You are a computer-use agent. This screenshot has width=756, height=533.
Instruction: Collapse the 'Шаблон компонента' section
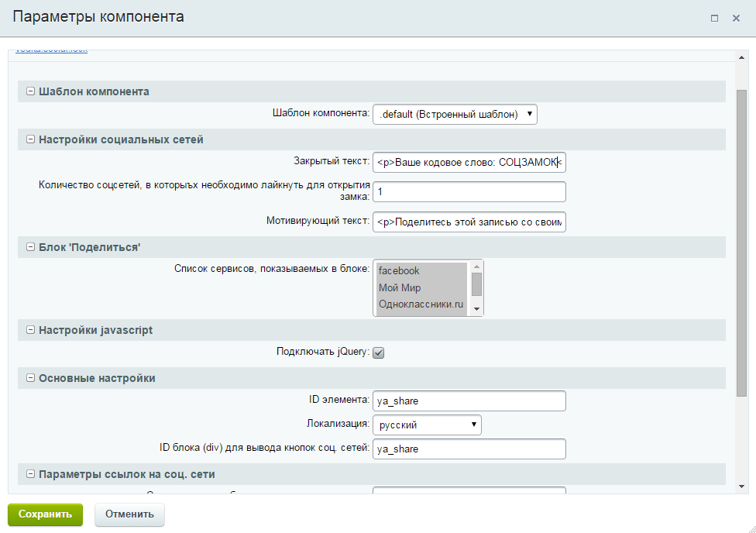pyautogui.click(x=30, y=91)
